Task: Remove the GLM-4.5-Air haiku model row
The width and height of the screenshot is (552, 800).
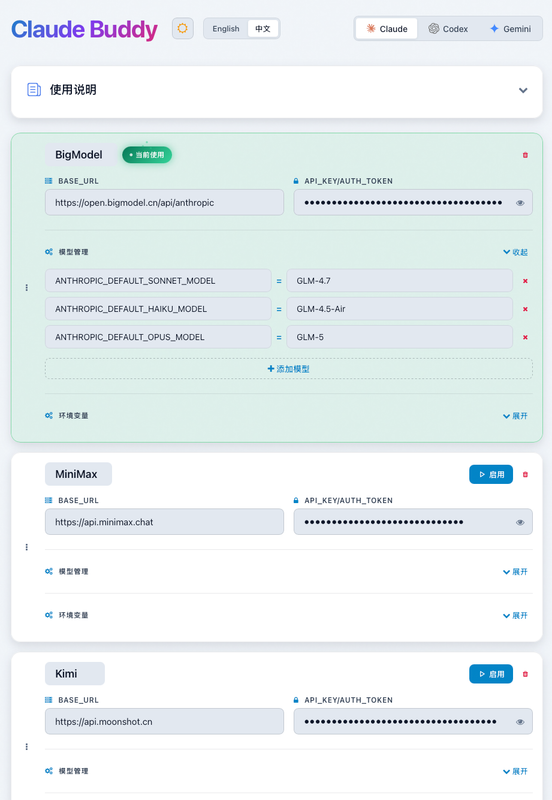Action: [525, 309]
